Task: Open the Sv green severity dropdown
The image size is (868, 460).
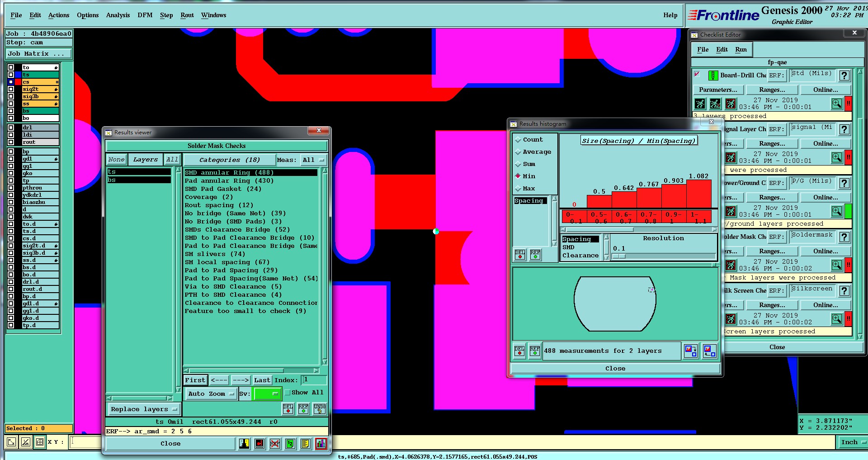Action: pos(267,394)
